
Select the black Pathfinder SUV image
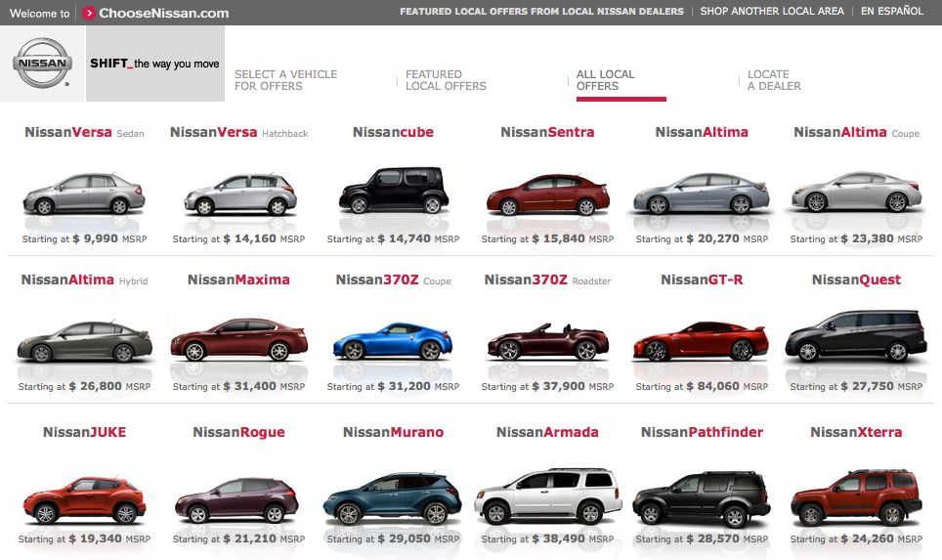click(x=702, y=498)
